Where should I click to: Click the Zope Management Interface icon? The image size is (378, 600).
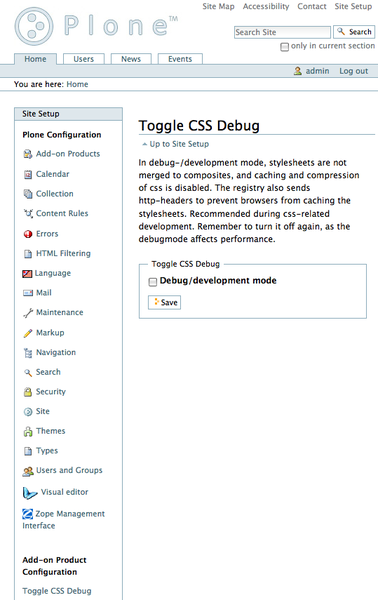pyautogui.click(x=28, y=514)
